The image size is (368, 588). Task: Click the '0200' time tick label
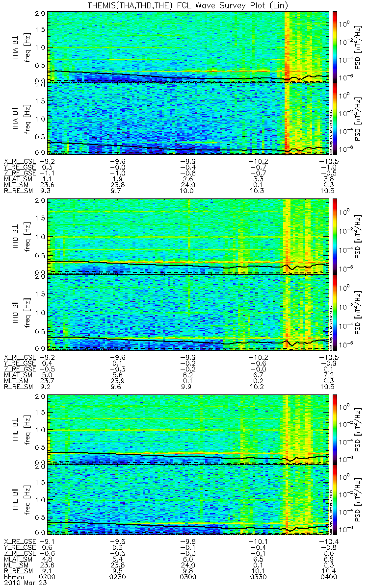pos(47,577)
